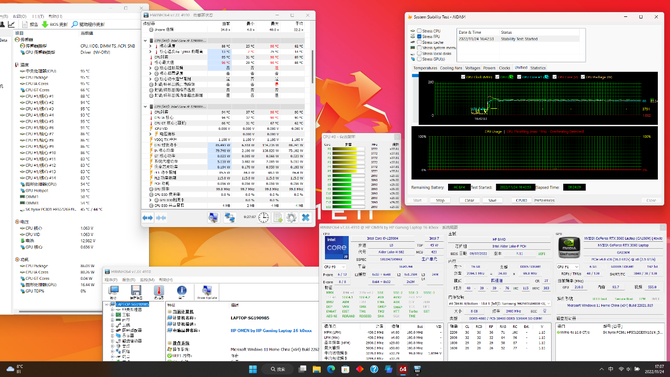Click the blue info About icon in HWiNFO

[182, 292]
